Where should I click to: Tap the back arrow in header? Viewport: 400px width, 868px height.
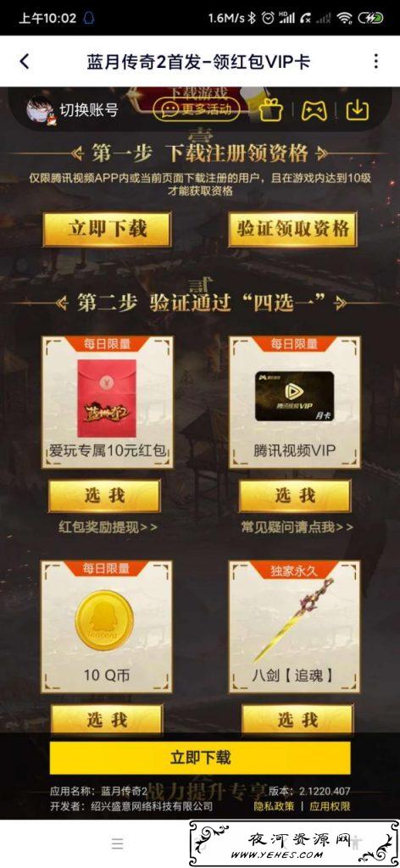pyautogui.click(x=25, y=61)
